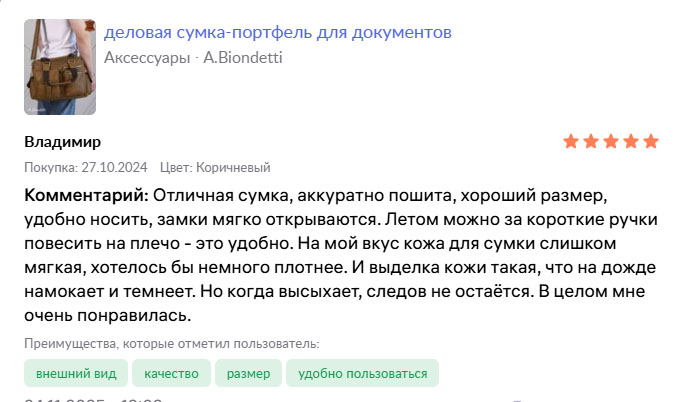Viewport: 683px width, 402px height.
Task: Open the 'деловая сумка-портфель для документов' product link
Action: click(278, 33)
